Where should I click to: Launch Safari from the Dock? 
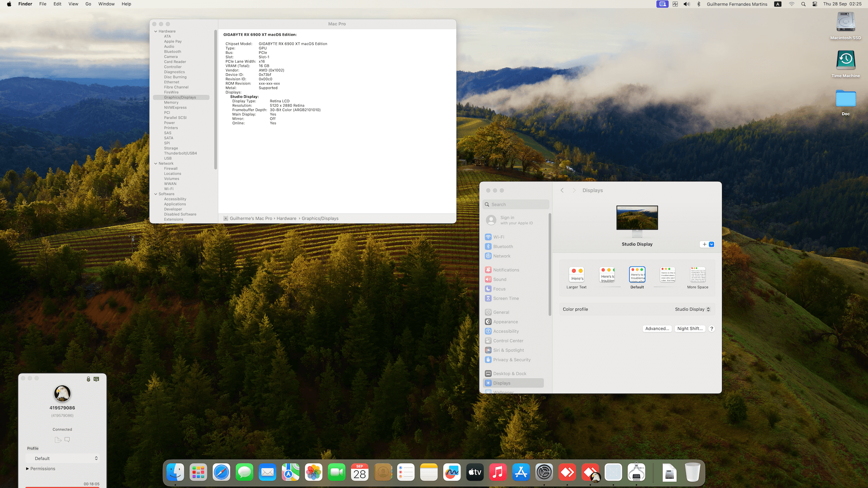[x=222, y=473]
